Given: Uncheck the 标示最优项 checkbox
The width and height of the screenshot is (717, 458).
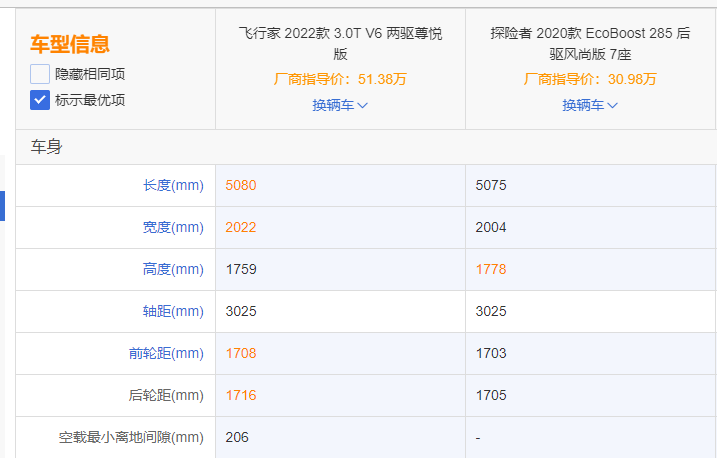Looking at the screenshot, I should click(40, 100).
